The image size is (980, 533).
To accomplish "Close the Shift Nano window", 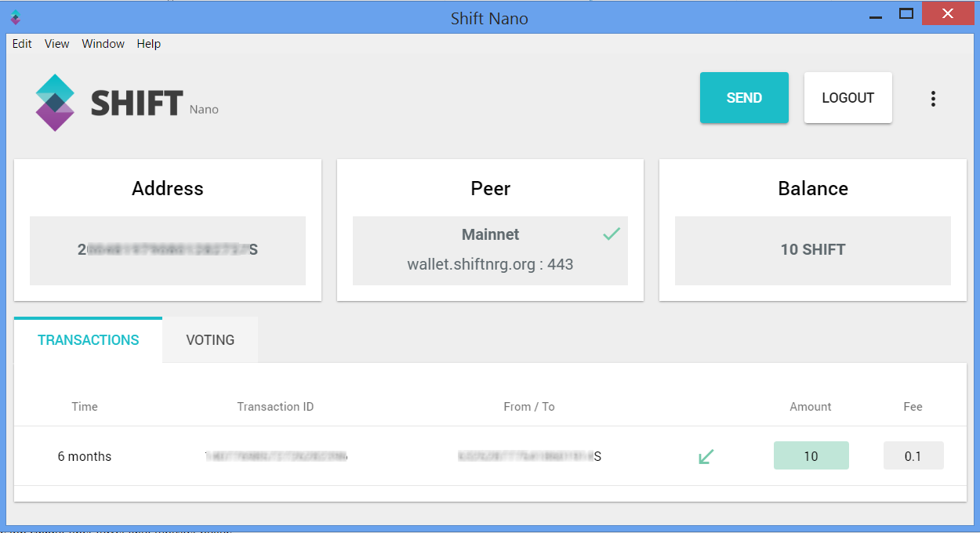I will point(948,13).
